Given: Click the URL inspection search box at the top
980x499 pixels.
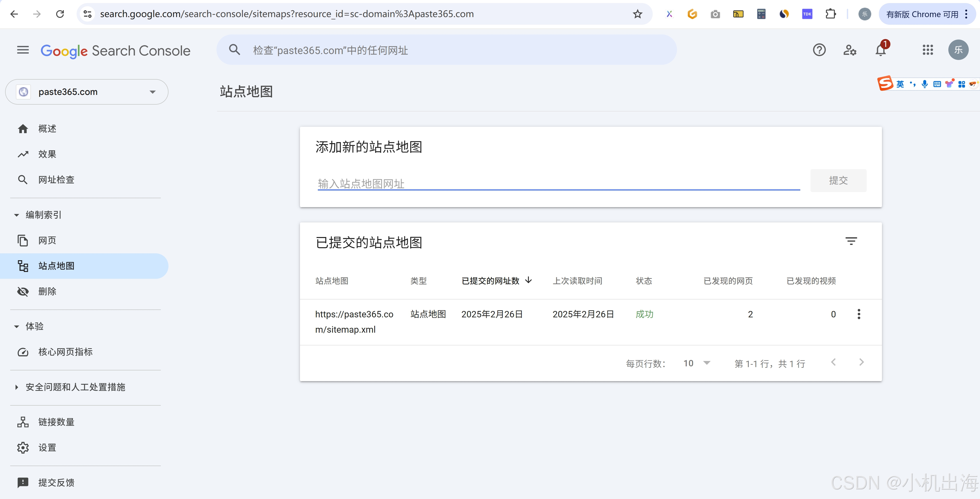Looking at the screenshot, I should click(x=446, y=50).
